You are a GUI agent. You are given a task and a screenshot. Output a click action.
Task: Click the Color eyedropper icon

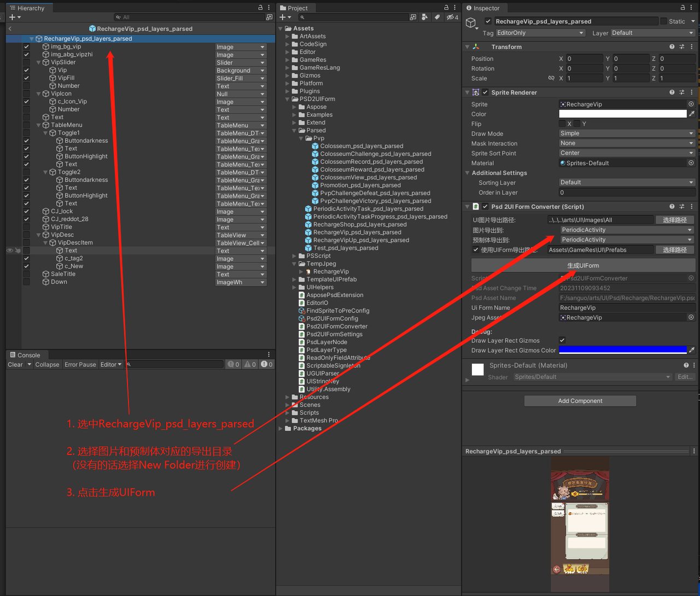(x=692, y=114)
